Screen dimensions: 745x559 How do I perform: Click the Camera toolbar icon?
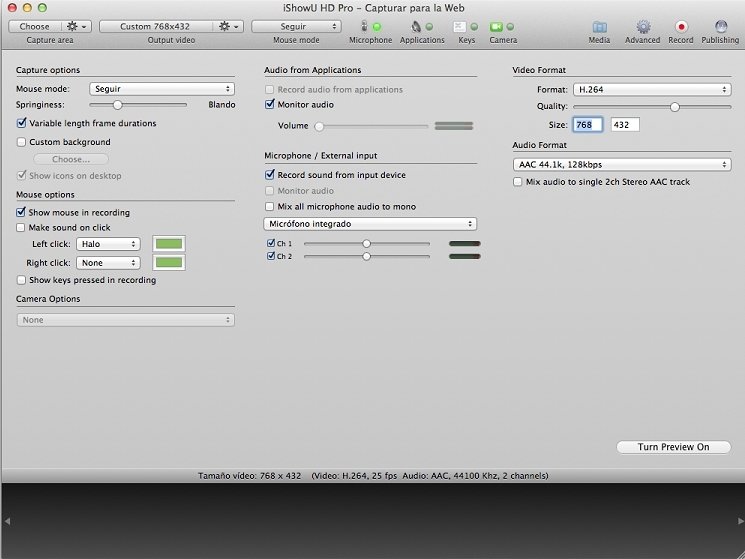(x=497, y=27)
